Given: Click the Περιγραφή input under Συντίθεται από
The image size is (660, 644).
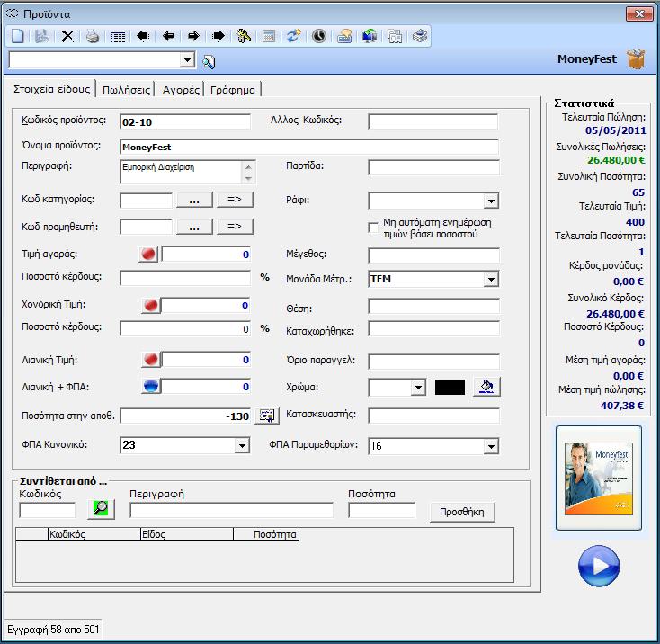Looking at the screenshot, I should [231, 510].
